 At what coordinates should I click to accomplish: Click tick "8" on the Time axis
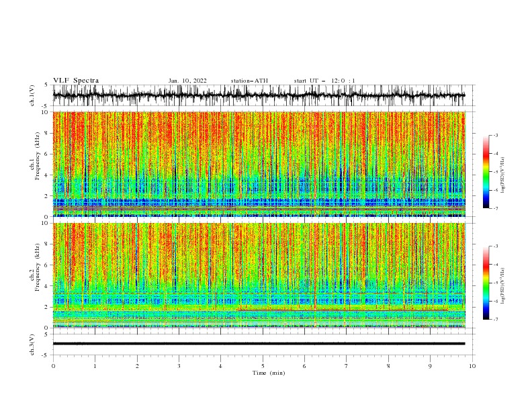click(388, 366)
